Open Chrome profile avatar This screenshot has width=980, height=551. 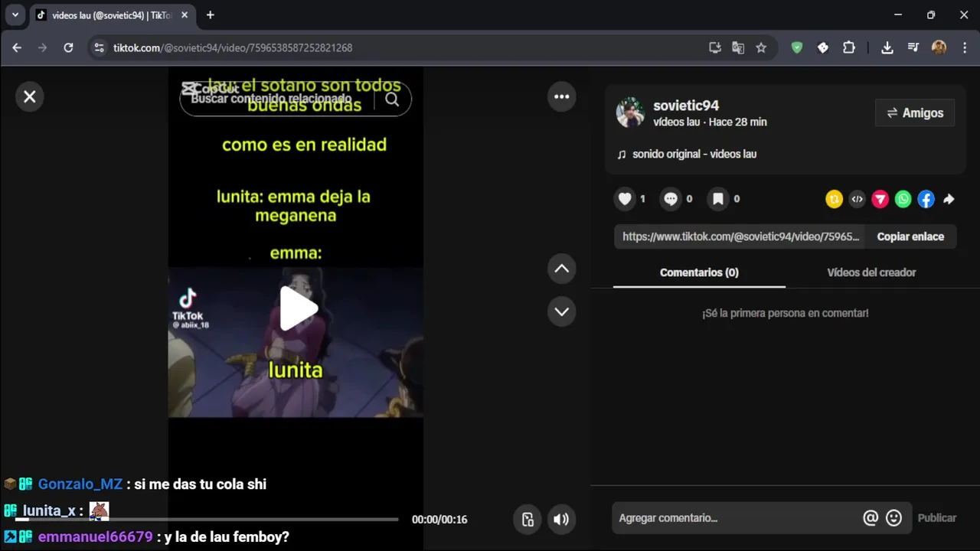939,47
